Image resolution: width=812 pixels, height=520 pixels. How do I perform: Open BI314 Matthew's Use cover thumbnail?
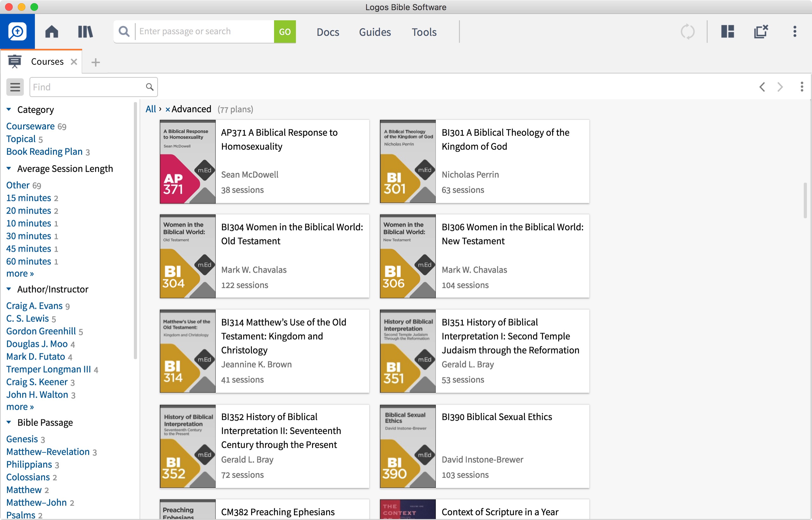click(187, 351)
